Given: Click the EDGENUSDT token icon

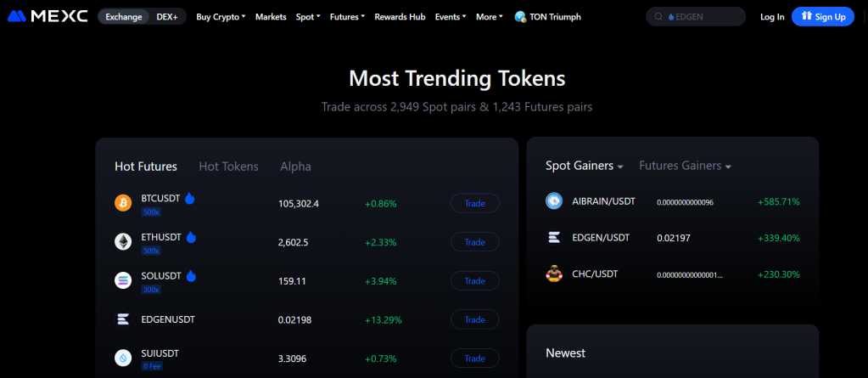Looking at the screenshot, I should point(123,319).
